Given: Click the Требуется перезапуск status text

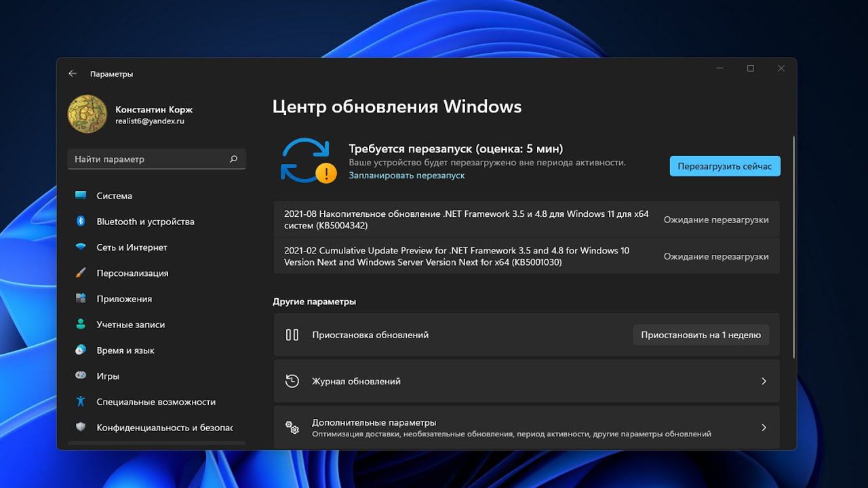Looking at the screenshot, I should click(456, 148).
